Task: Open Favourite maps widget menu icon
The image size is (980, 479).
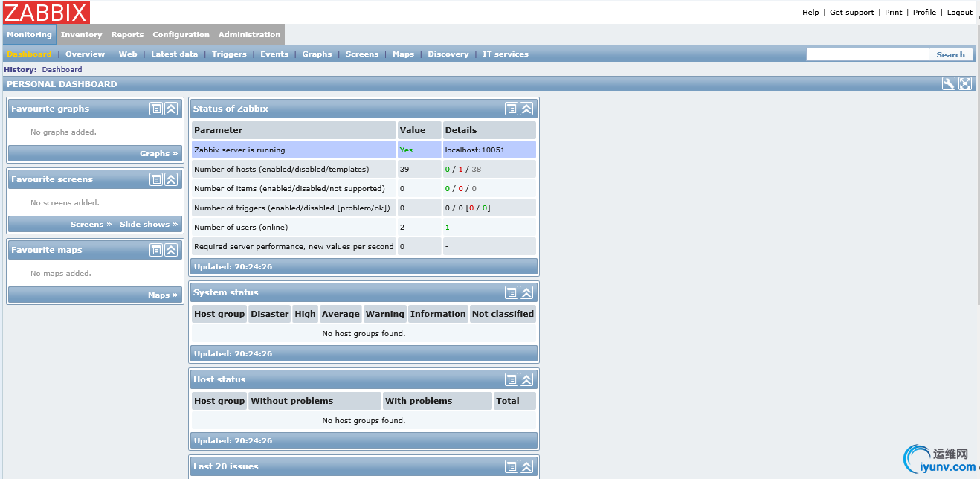Action: pyautogui.click(x=156, y=250)
